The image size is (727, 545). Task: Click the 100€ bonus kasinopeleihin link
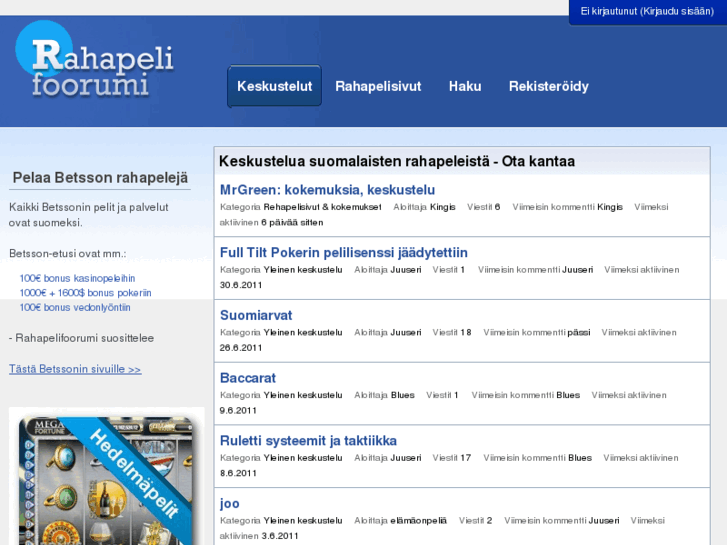coord(77,278)
